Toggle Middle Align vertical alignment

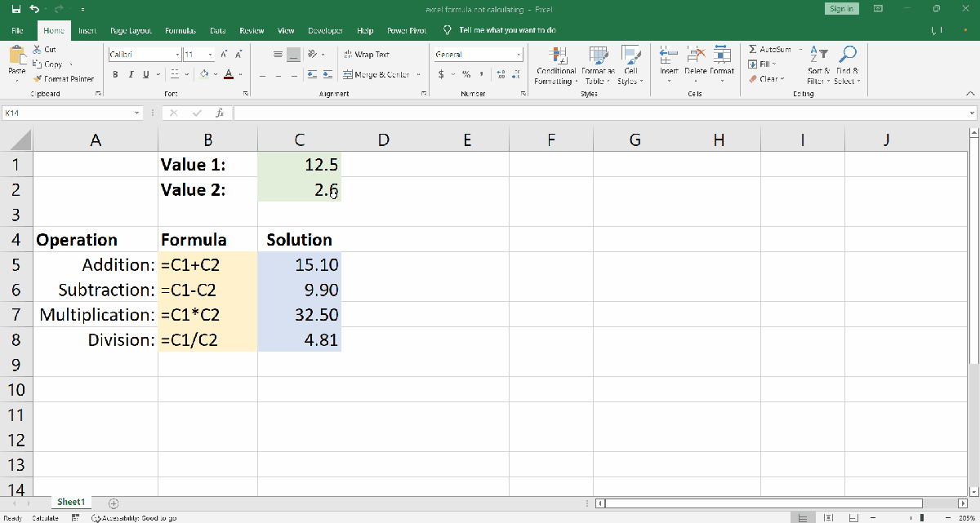pyautogui.click(x=278, y=55)
